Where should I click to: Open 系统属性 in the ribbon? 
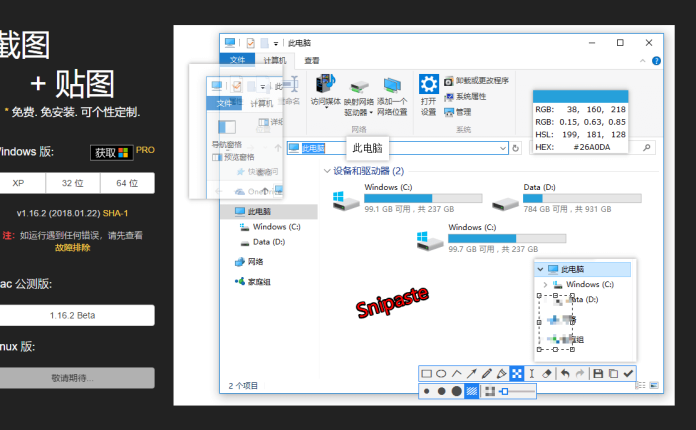pyautogui.click(x=465, y=96)
